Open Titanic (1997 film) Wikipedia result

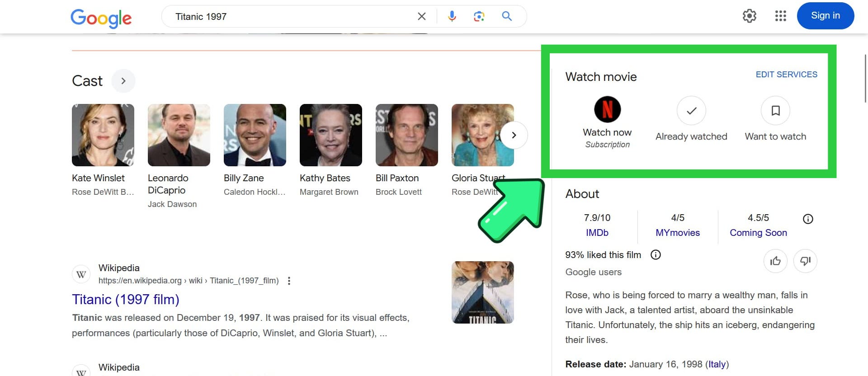pos(126,300)
